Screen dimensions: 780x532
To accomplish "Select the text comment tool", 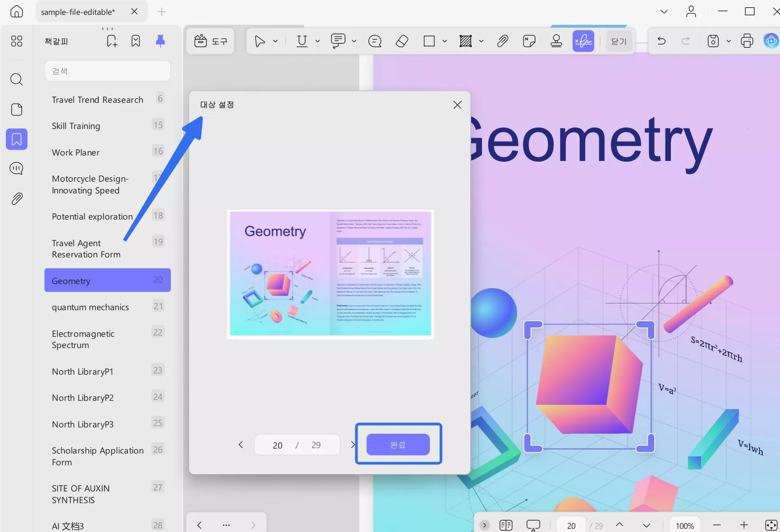I will 338,41.
